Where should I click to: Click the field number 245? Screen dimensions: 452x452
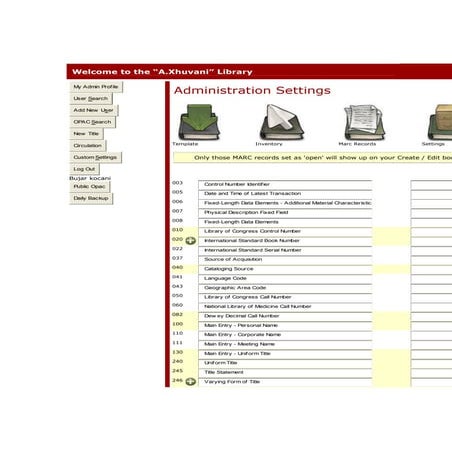pyautogui.click(x=177, y=371)
